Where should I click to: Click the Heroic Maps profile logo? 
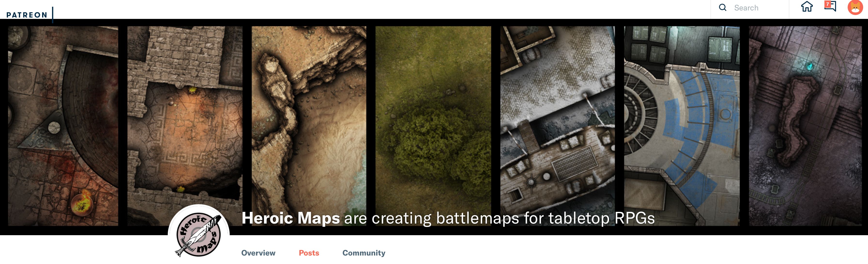click(x=198, y=235)
